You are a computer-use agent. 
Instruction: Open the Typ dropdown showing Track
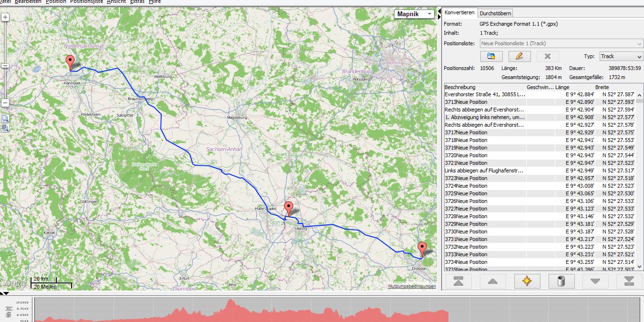[x=621, y=56]
